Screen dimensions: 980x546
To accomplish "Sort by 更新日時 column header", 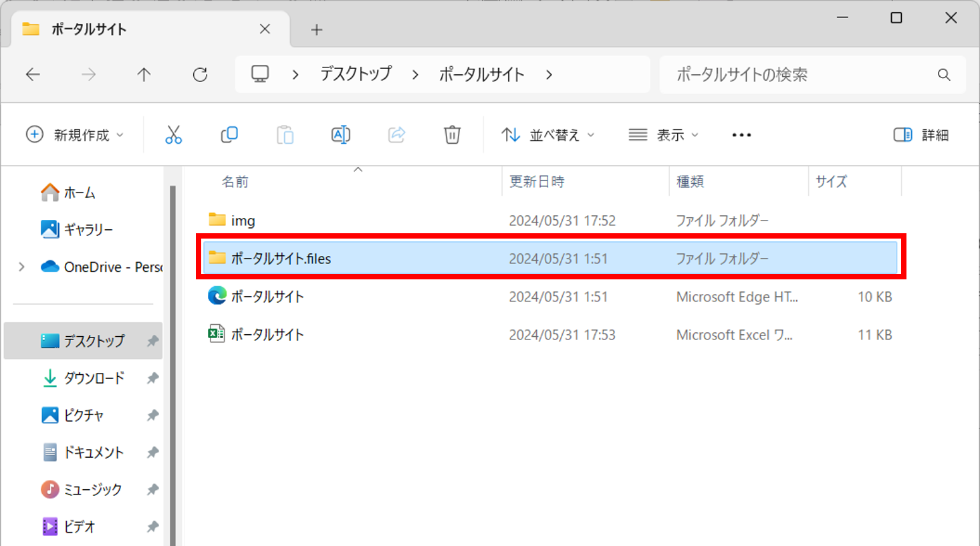I will (x=537, y=182).
